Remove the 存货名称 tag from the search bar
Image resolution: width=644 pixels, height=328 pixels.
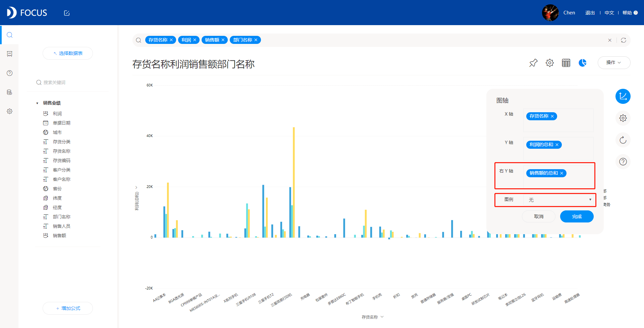point(171,40)
